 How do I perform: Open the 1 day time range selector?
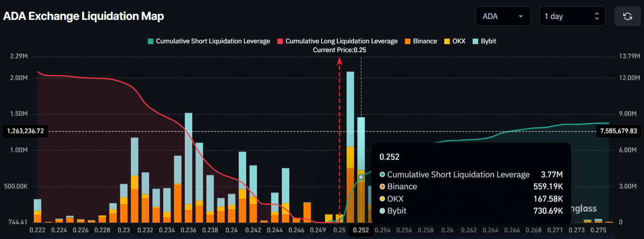tap(572, 16)
